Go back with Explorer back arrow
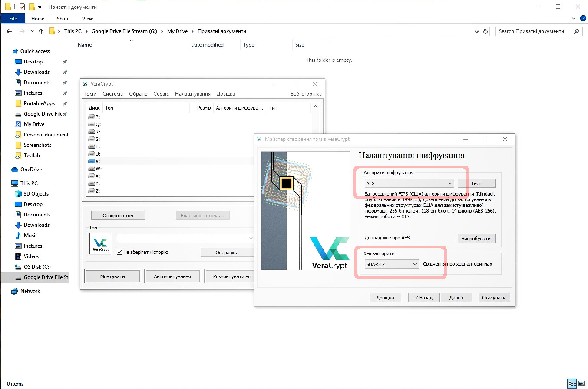This screenshot has height=389, width=588. (10, 31)
